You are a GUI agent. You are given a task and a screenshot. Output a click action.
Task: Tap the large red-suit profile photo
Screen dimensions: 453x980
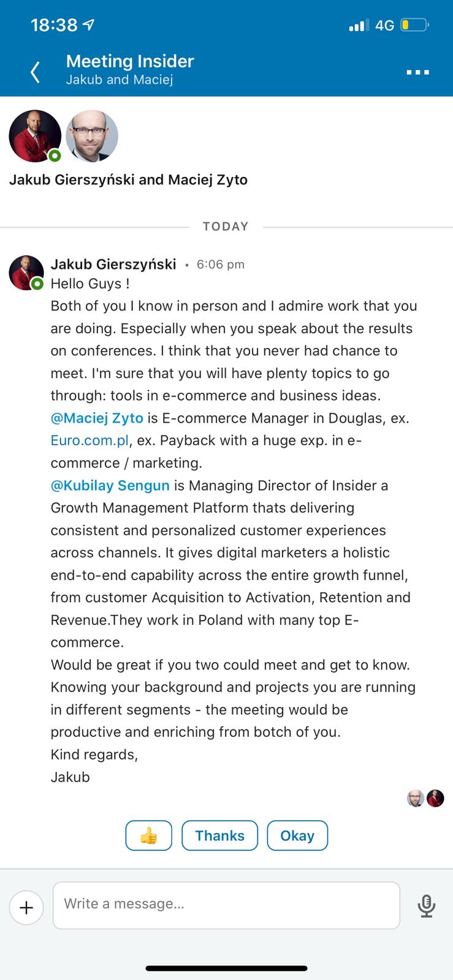[x=35, y=136]
